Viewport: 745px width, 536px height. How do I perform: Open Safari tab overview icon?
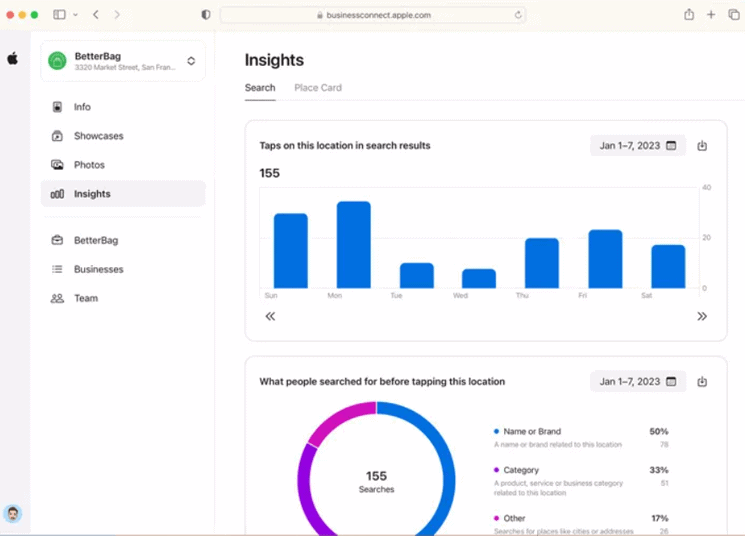tap(734, 15)
